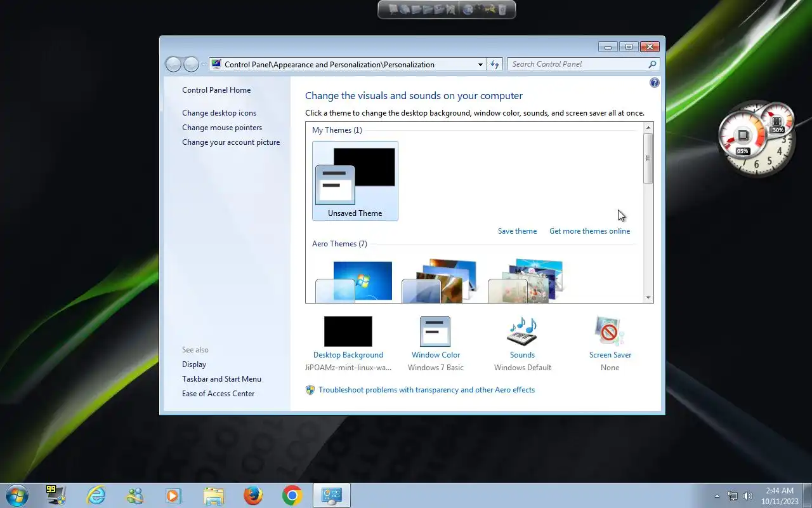This screenshot has height=508, width=812.
Task: Click the My Themes (1) heading
Action: tap(337, 130)
